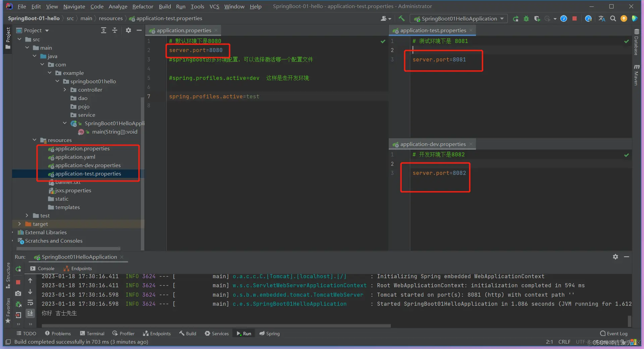Collapse all nodes in Project panel

[x=115, y=31]
